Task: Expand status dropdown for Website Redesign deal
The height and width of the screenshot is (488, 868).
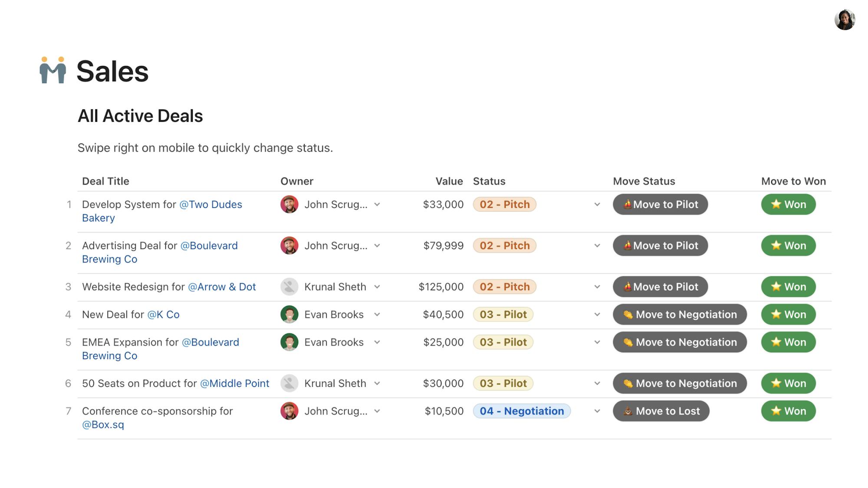Action: (x=597, y=287)
